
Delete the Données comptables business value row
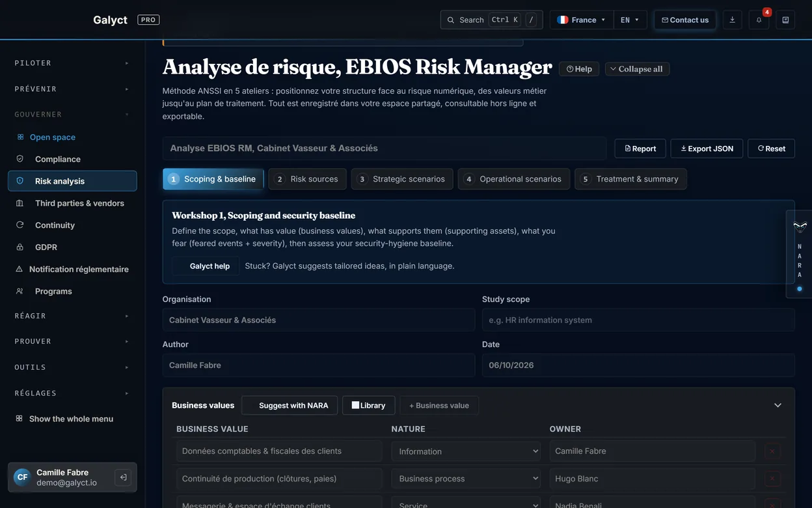[772, 451]
